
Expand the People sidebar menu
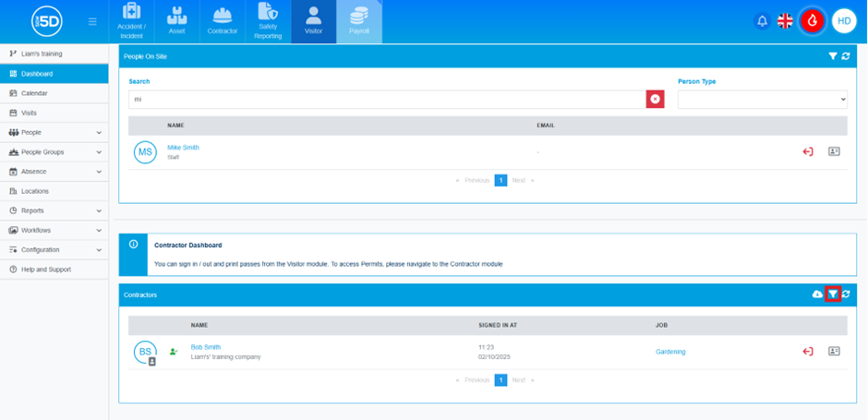click(54, 133)
